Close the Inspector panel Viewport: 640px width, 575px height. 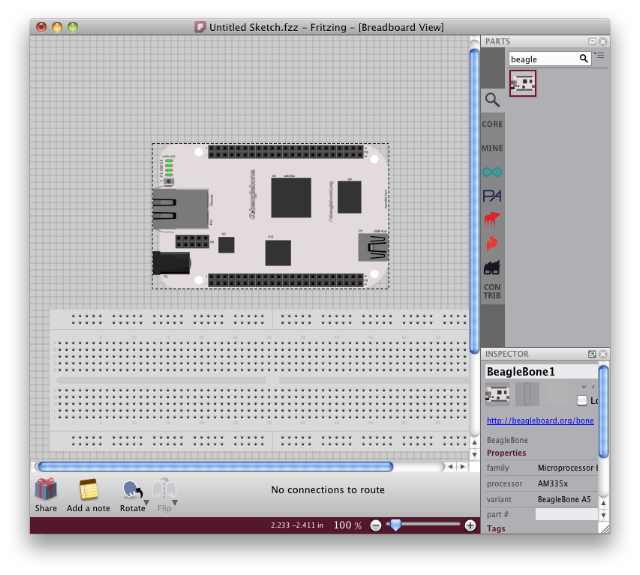pyautogui.click(x=603, y=354)
